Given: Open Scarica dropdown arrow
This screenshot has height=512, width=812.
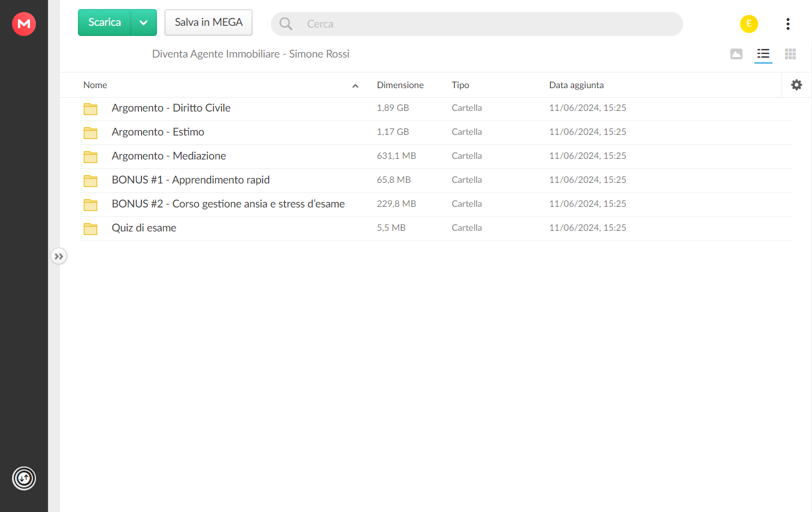Looking at the screenshot, I should click(144, 23).
